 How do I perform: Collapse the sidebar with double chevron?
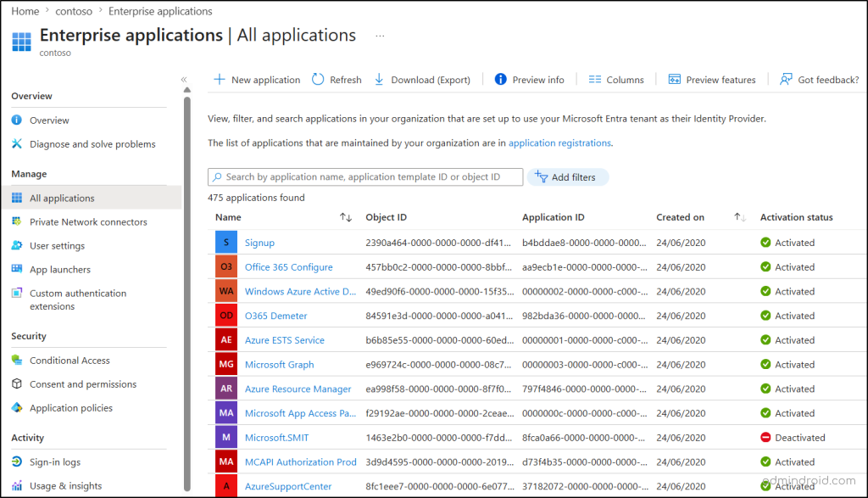click(184, 80)
